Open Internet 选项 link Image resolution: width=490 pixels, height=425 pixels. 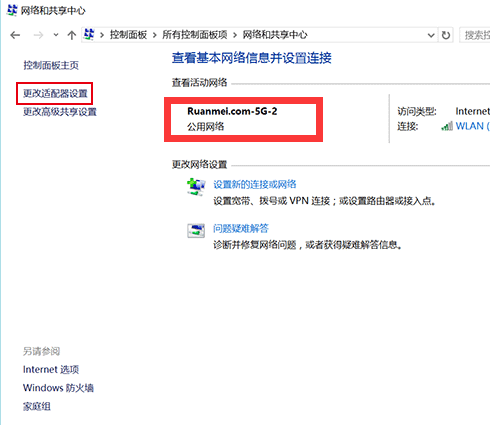point(51,369)
